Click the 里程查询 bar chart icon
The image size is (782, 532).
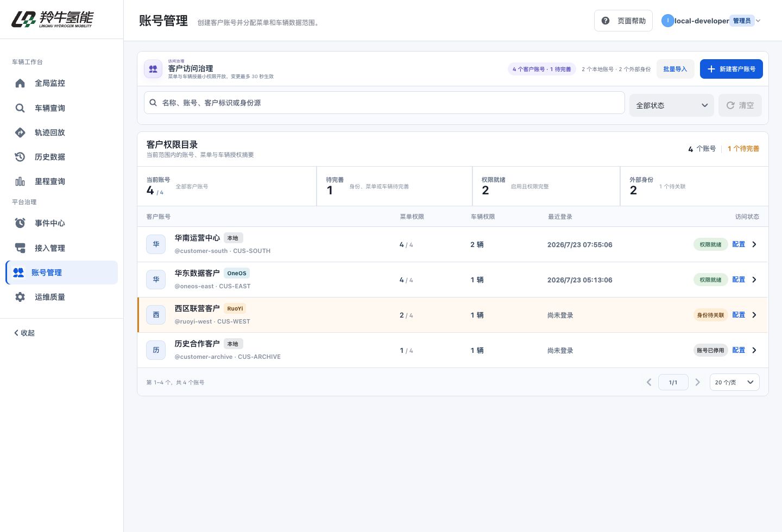pos(20,181)
